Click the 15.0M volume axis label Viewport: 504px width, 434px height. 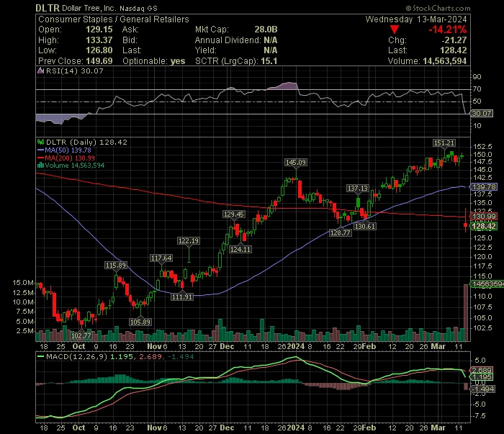click(23, 283)
